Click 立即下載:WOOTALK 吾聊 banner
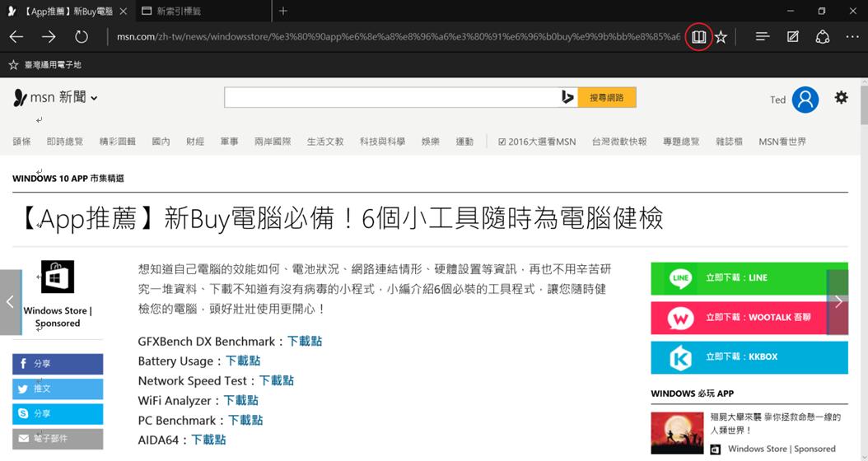 click(749, 318)
